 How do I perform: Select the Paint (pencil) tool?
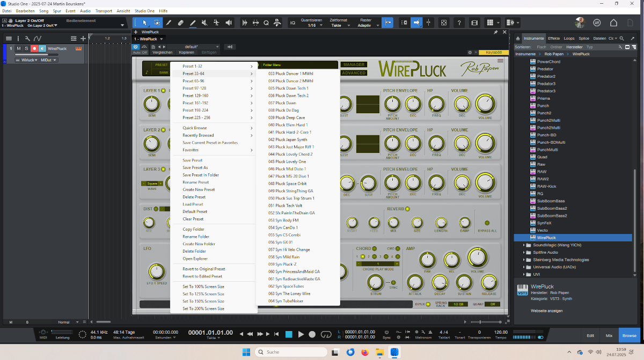pos(192,23)
